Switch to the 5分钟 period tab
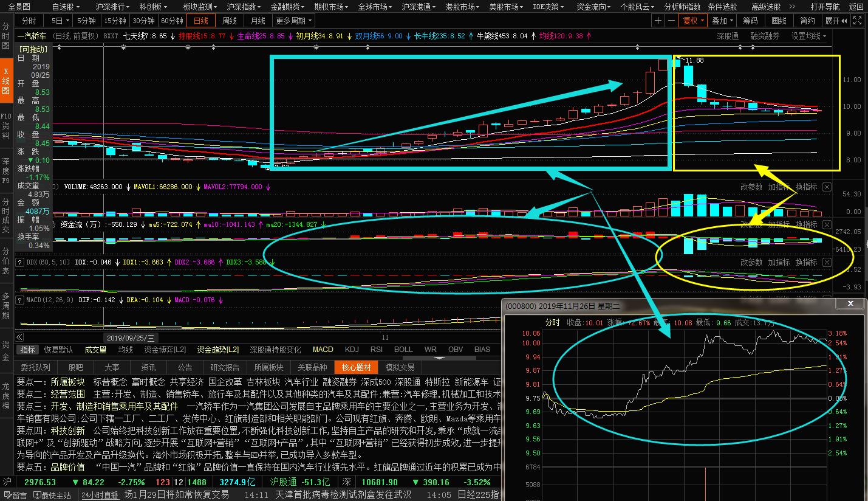This screenshot has width=868, height=501. [86, 21]
